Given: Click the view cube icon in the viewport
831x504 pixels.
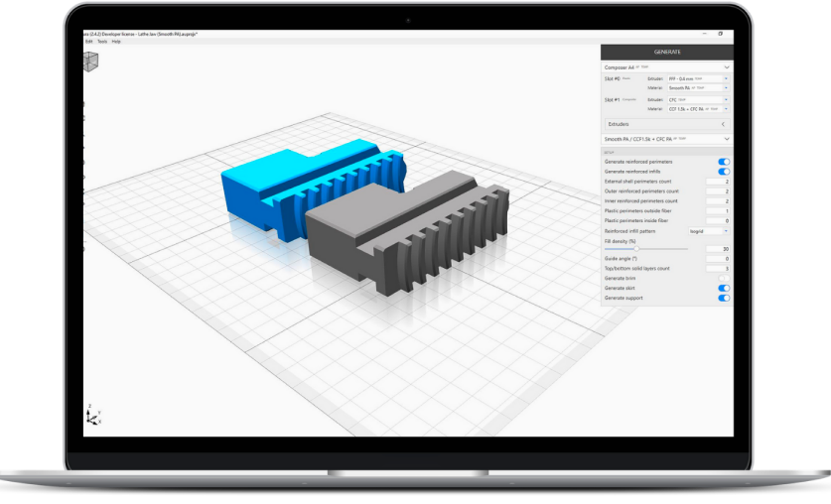Looking at the screenshot, I should point(90,62).
